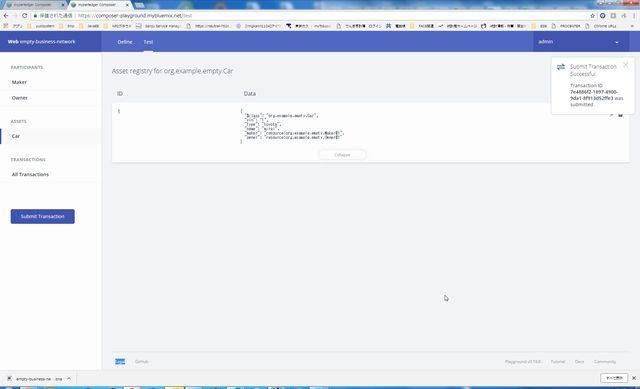Bookmark this page with the star icon

pos(592,16)
